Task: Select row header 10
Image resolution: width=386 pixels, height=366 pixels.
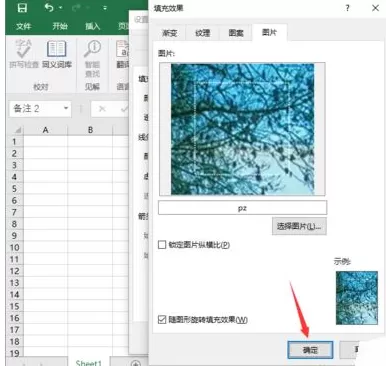Action: [15, 248]
